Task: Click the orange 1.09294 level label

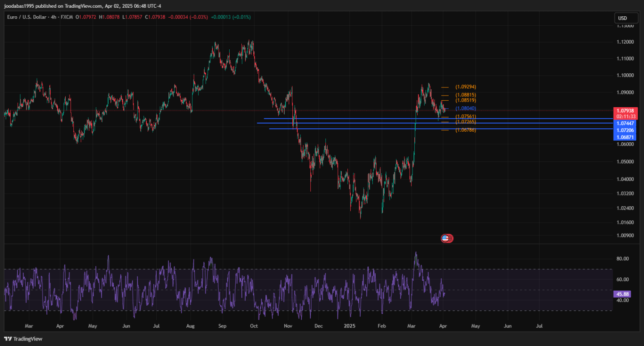Action: coord(465,87)
